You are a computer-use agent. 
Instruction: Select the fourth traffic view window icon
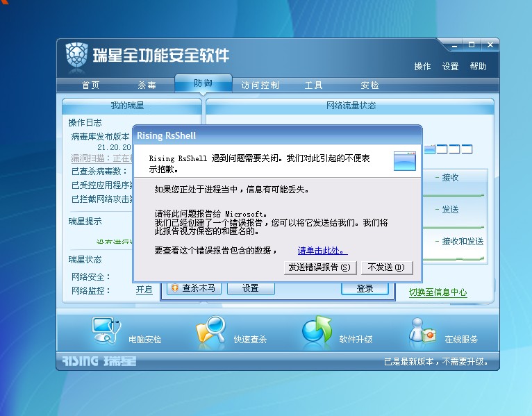click(x=467, y=149)
